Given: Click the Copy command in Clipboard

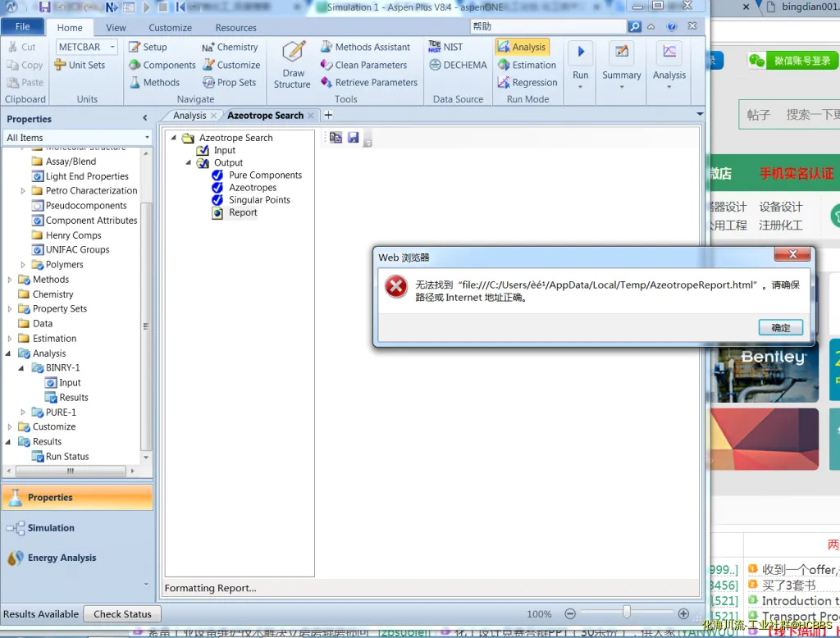Looking at the screenshot, I should [25, 65].
